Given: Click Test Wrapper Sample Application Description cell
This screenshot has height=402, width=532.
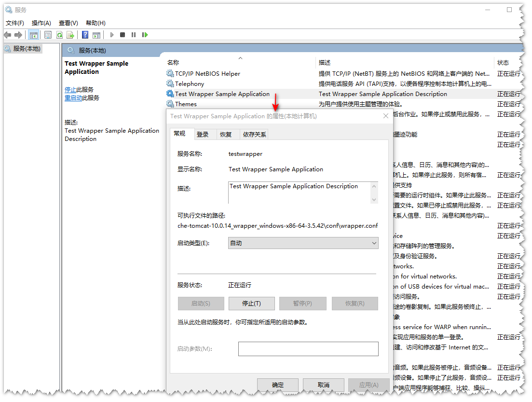Looking at the screenshot, I should tap(382, 94).
